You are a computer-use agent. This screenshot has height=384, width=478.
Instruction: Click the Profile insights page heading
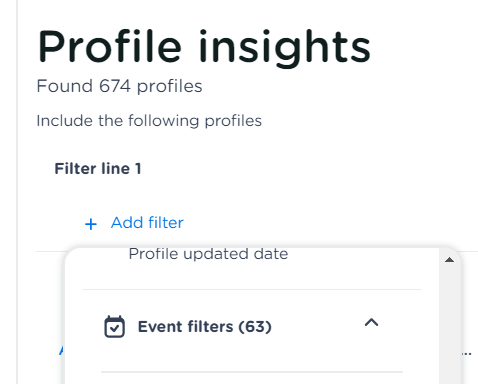pyautogui.click(x=204, y=48)
